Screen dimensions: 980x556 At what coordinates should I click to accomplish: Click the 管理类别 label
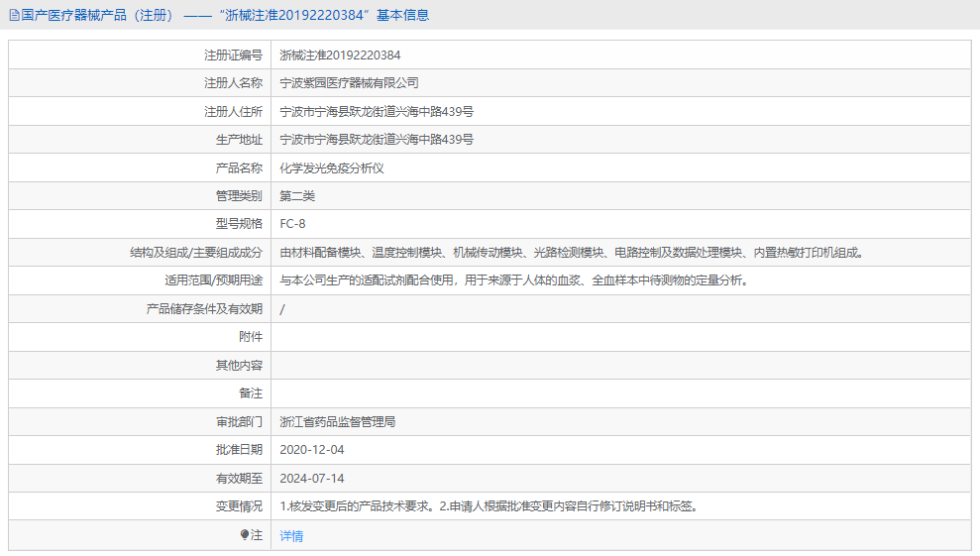240,196
